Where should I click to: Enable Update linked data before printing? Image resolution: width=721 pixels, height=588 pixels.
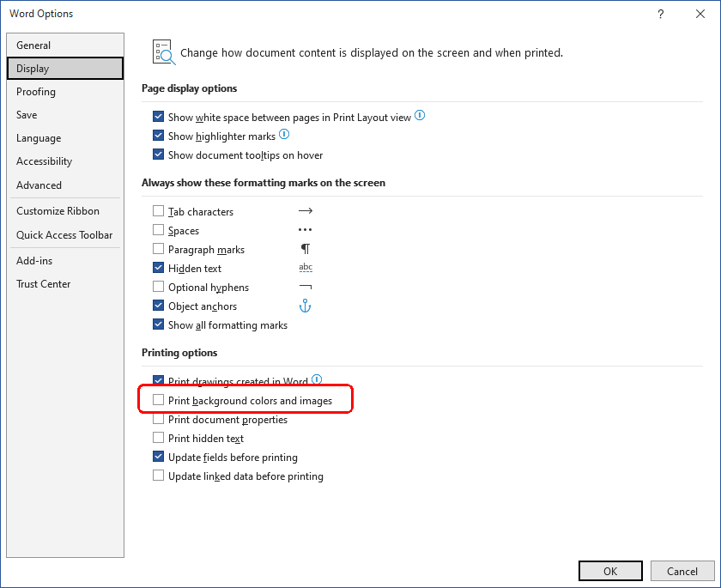(x=158, y=476)
